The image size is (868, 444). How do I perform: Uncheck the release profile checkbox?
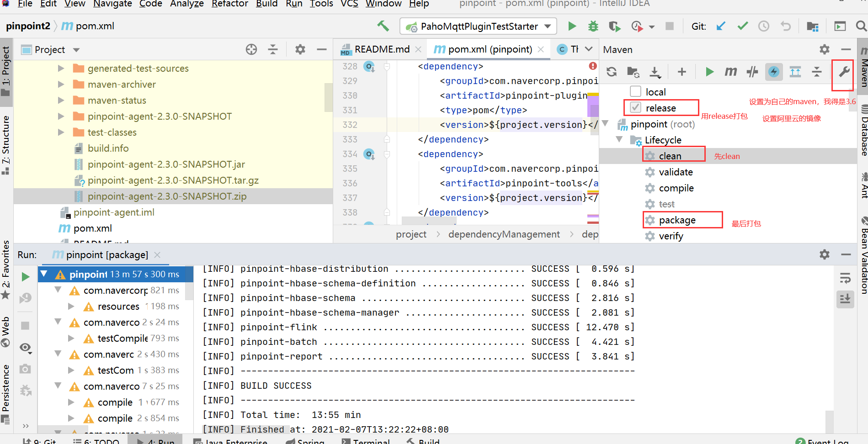tap(635, 108)
